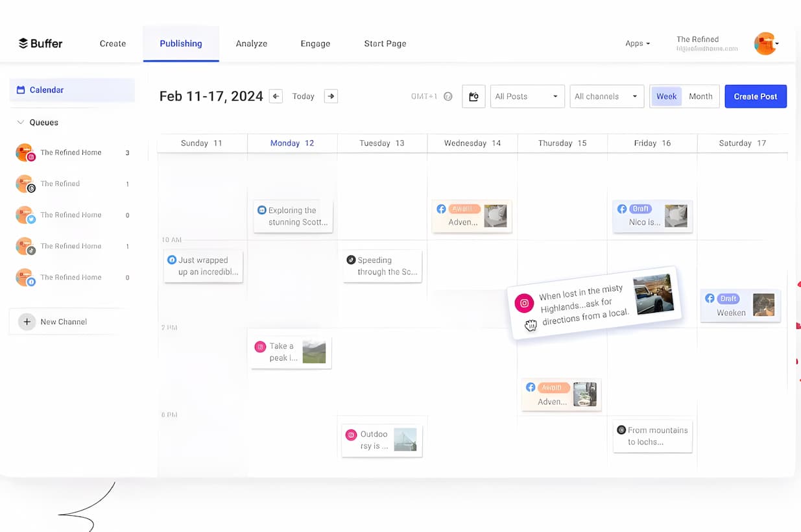801x532 pixels.
Task: Open the All Posts filter dropdown
Action: [527, 97]
